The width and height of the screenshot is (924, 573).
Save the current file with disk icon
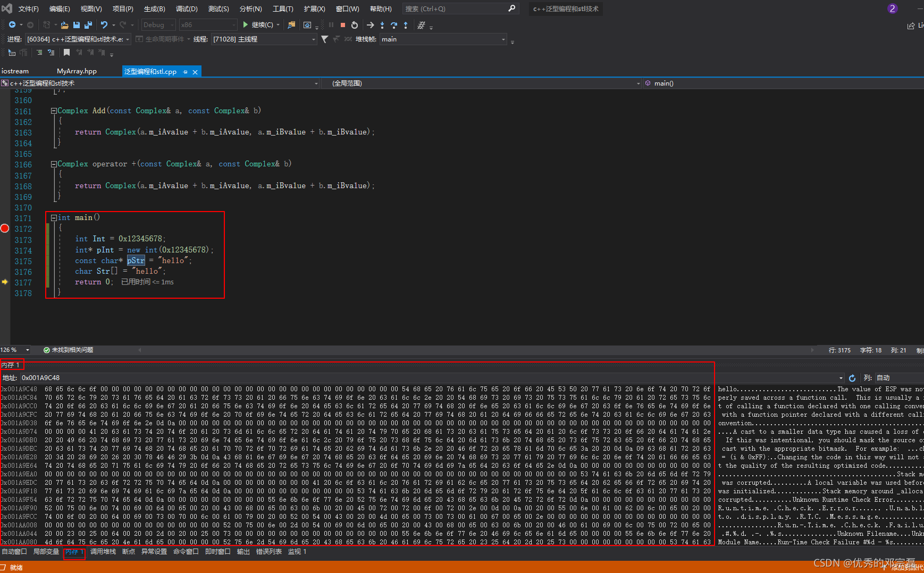click(77, 25)
